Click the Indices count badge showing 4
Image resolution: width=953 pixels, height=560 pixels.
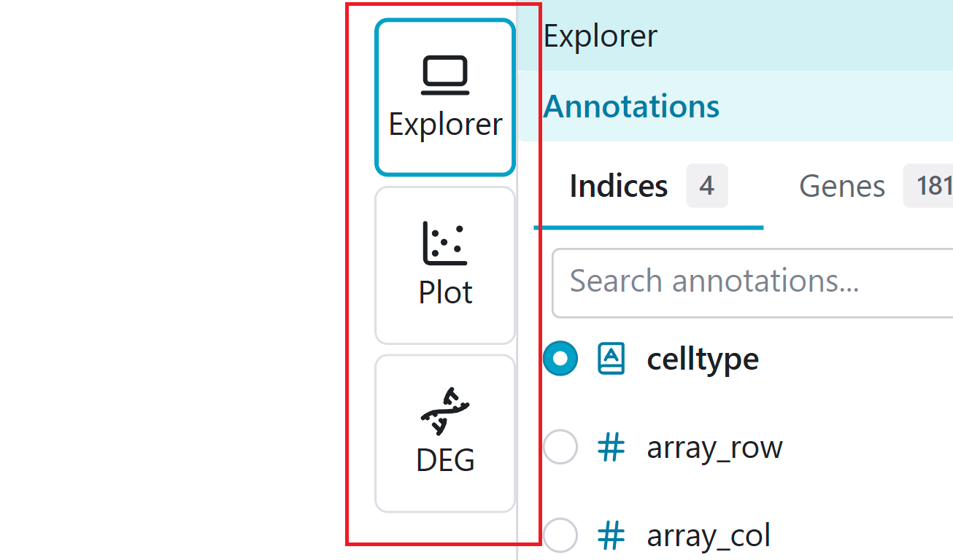tap(706, 186)
